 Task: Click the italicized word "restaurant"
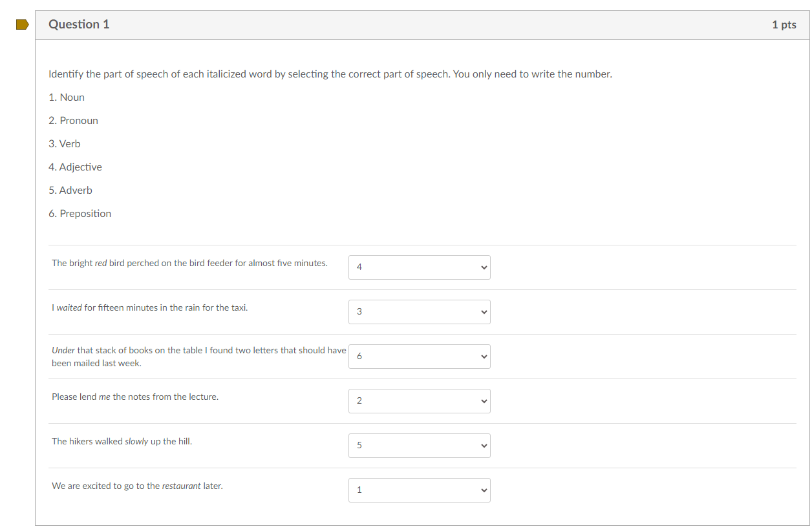pos(181,486)
